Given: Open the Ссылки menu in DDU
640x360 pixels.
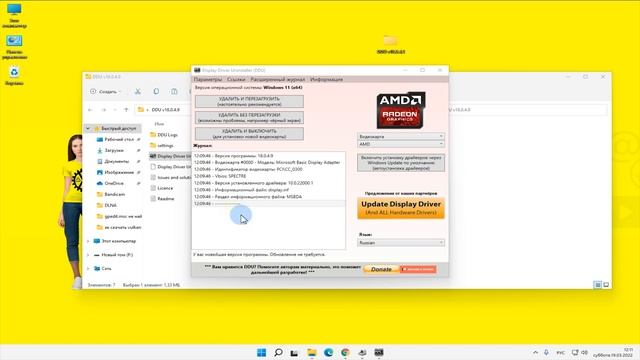Looking at the screenshot, I should pyautogui.click(x=236, y=80).
